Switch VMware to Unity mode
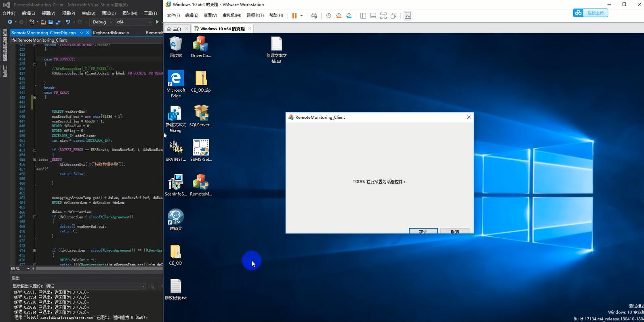The width and height of the screenshot is (644, 322). (394, 16)
